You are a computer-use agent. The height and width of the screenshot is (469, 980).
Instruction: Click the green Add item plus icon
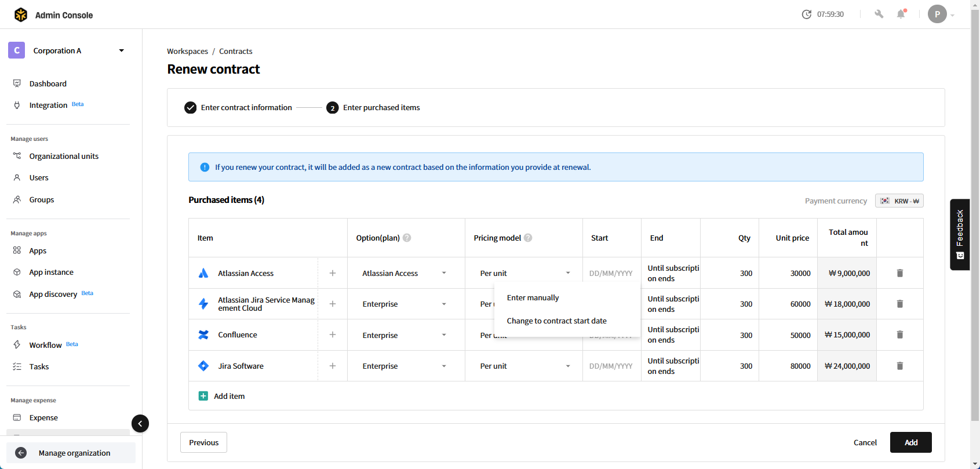pyautogui.click(x=203, y=396)
